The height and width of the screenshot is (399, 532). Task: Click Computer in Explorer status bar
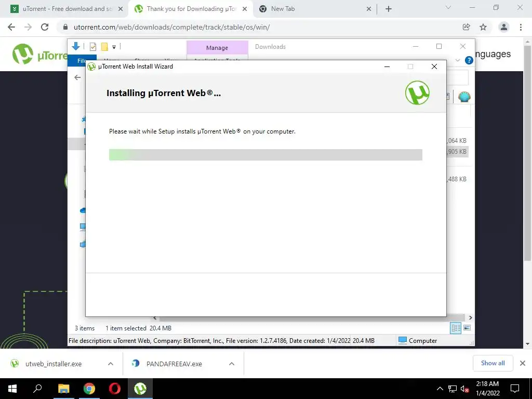tap(418, 340)
